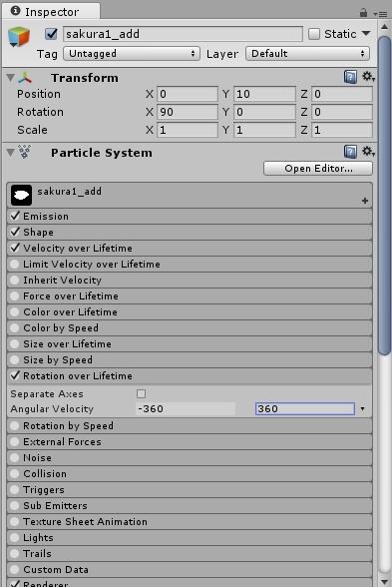Image resolution: width=392 pixels, height=587 pixels.
Task: Click the Position Y field with 10
Action: (264, 94)
